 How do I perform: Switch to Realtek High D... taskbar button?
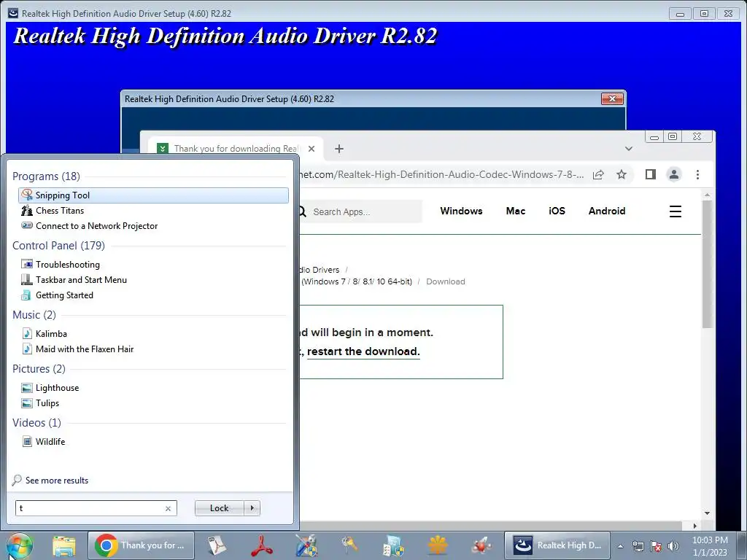557,545
